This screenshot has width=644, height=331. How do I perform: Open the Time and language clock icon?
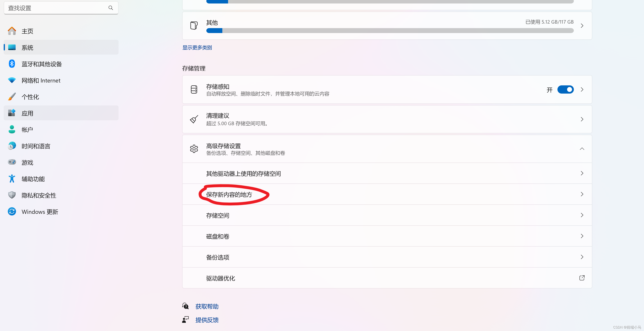[x=12, y=146]
